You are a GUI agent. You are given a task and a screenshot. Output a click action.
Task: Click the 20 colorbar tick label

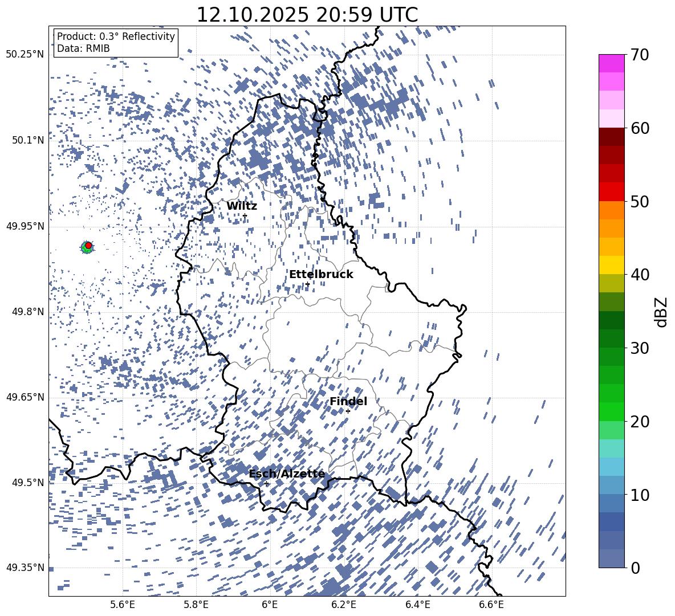640,421
